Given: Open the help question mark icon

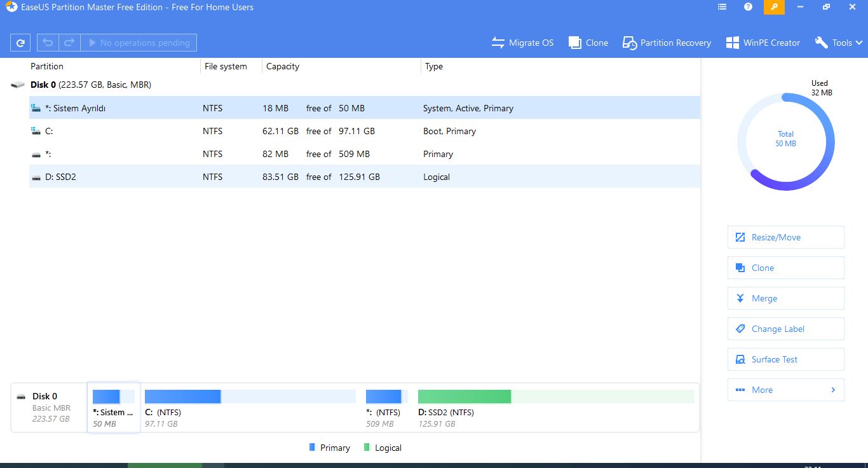Looking at the screenshot, I should (x=748, y=7).
